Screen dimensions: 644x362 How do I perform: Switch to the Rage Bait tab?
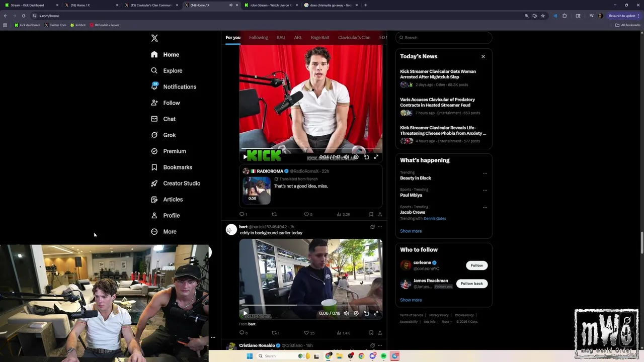320,38
